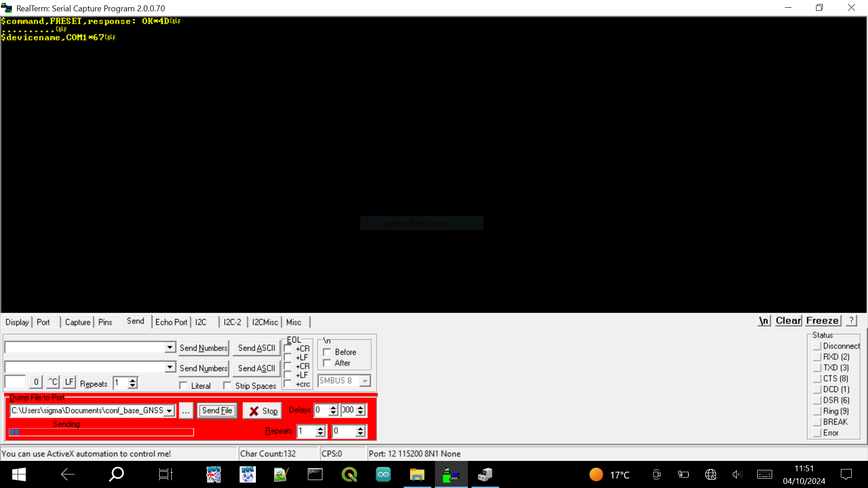Click the file sending progress bar

(x=102, y=432)
